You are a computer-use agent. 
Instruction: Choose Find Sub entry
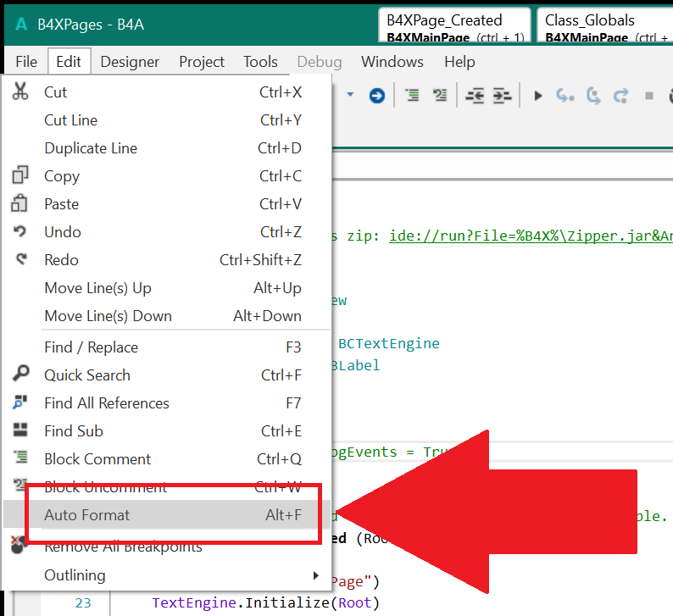(167, 430)
